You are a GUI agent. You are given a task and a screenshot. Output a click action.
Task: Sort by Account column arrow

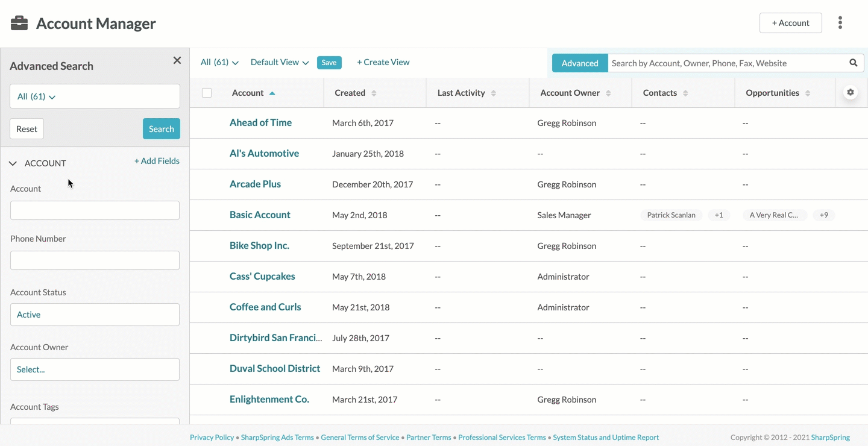(272, 93)
